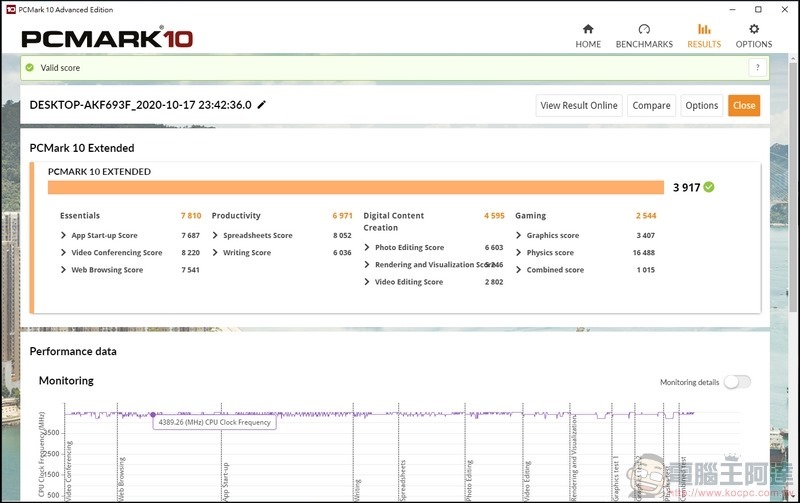This screenshot has height=503, width=800.
Task: Click the BENCHMARKS gauge icon
Action: coord(644,30)
